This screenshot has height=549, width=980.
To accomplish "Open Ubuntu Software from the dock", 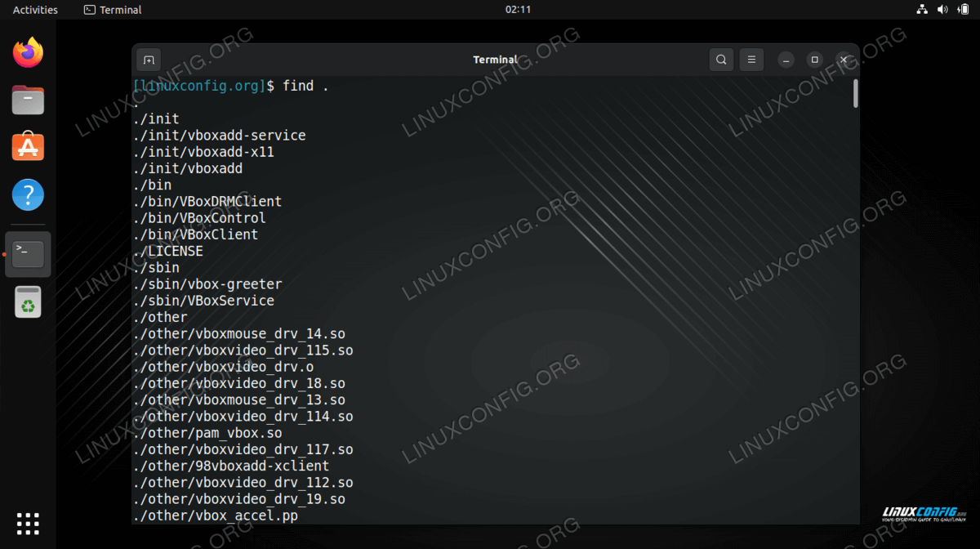I will point(28,148).
